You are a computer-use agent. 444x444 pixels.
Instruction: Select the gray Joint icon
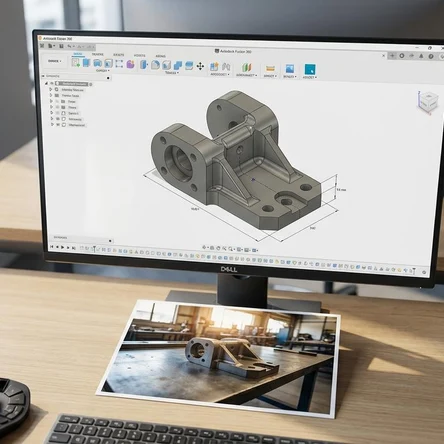[x=226, y=67]
